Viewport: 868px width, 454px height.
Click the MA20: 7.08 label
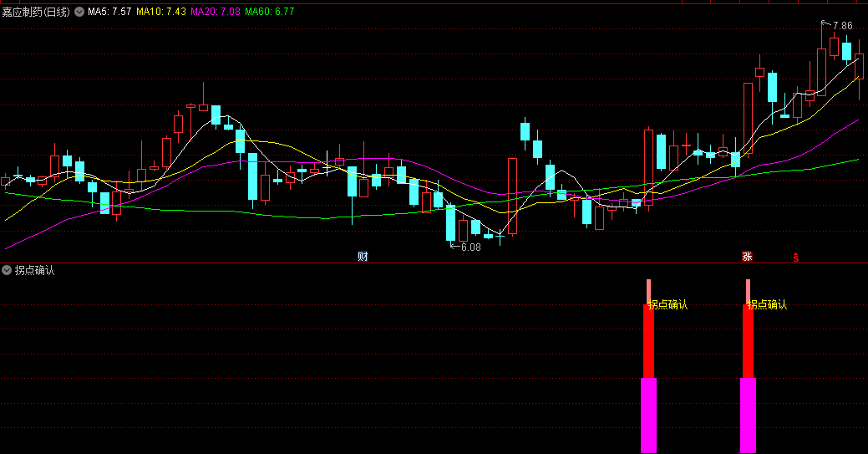[216, 12]
